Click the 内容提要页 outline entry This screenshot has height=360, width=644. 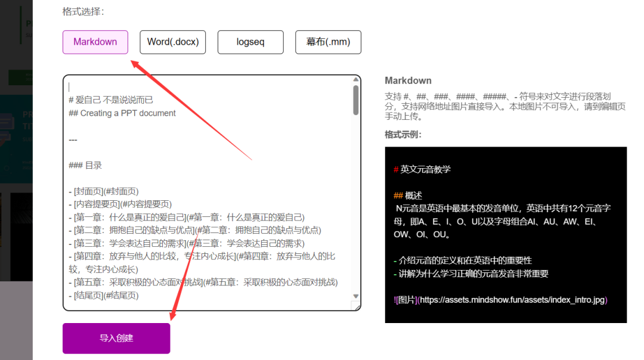[117, 203]
